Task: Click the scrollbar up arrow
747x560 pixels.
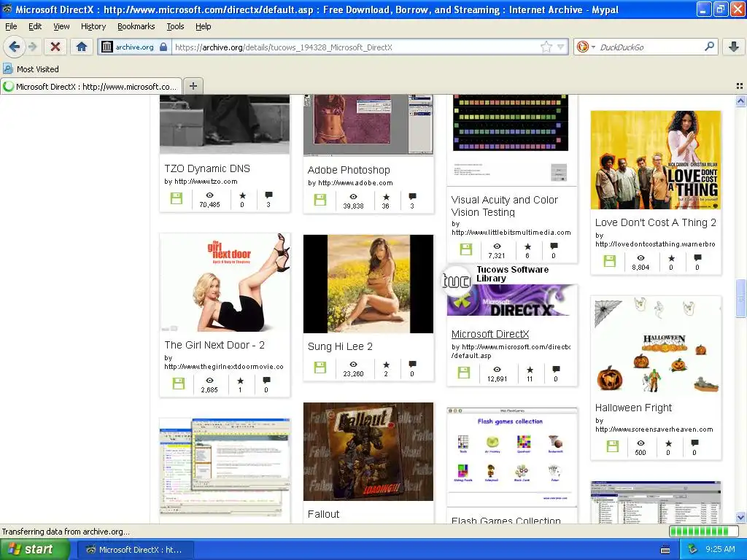Action: coord(740,101)
